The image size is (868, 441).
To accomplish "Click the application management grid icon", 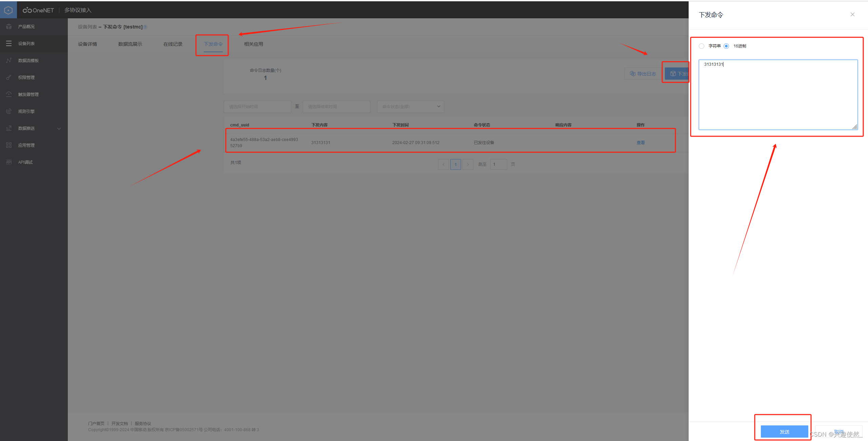I will tap(9, 145).
